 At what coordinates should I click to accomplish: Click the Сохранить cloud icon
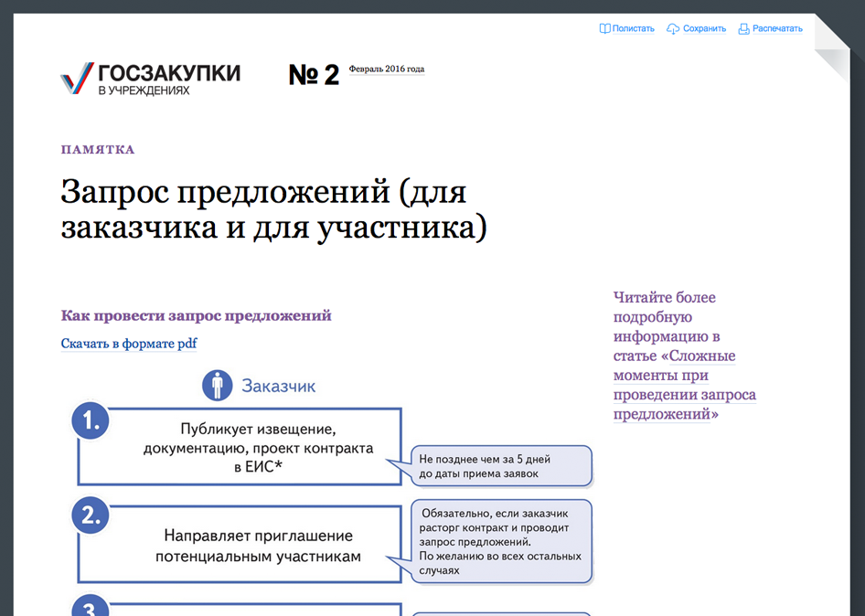673,28
